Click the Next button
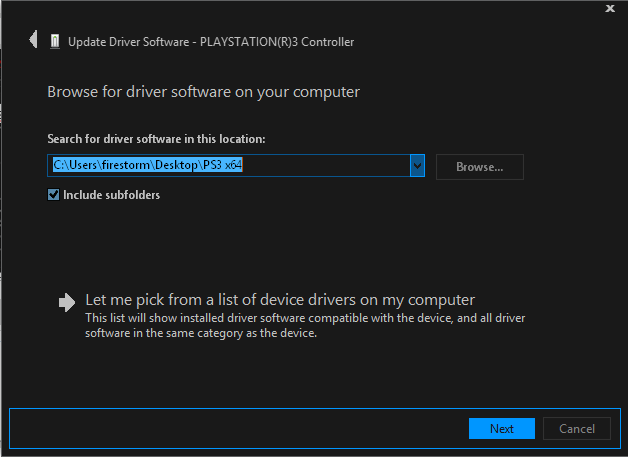The width and height of the screenshot is (628, 457). tap(501, 429)
